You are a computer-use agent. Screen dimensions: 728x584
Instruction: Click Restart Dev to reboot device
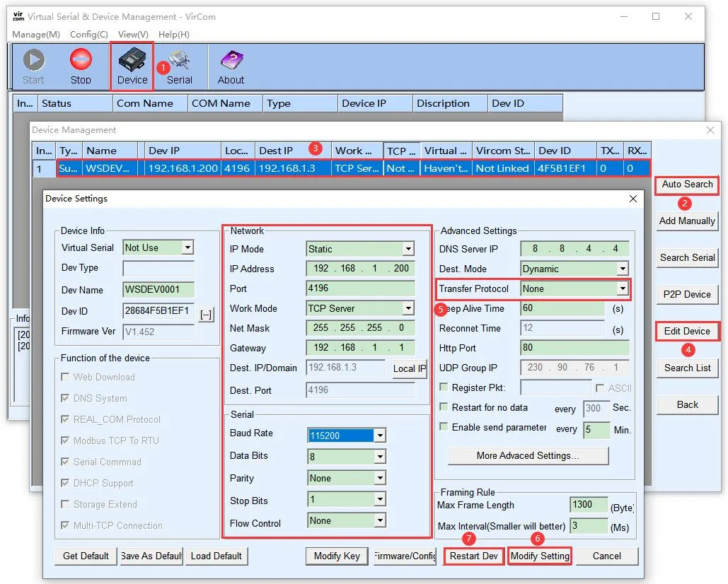[473, 556]
